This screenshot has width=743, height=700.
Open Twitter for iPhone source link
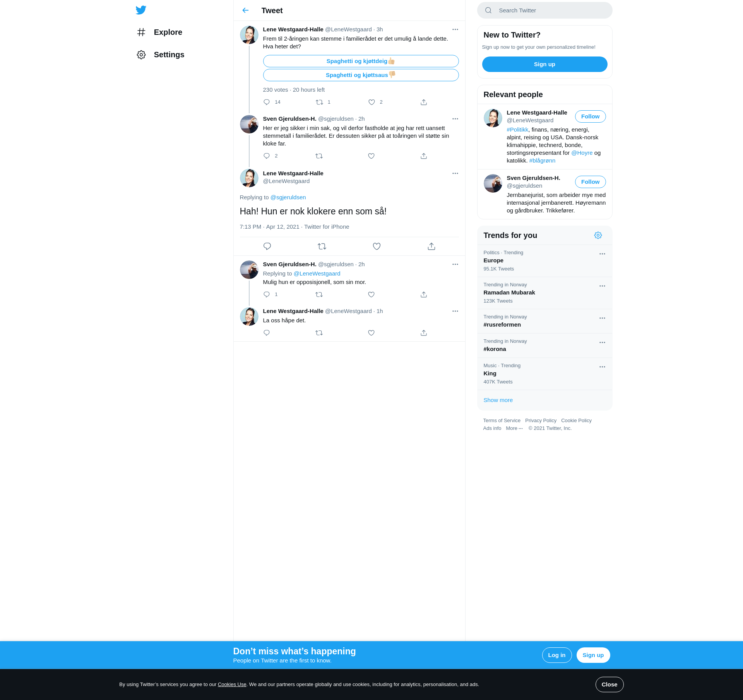coord(327,227)
